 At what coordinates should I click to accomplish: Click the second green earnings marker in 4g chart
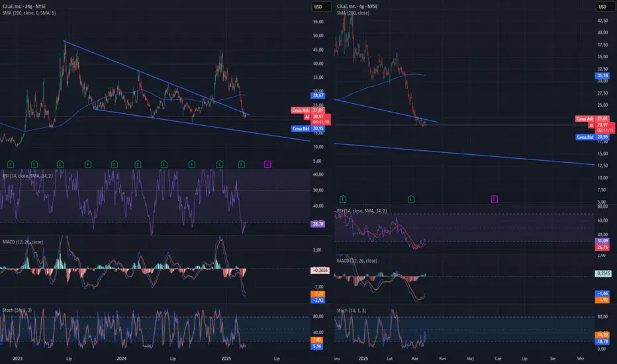point(411,199)
